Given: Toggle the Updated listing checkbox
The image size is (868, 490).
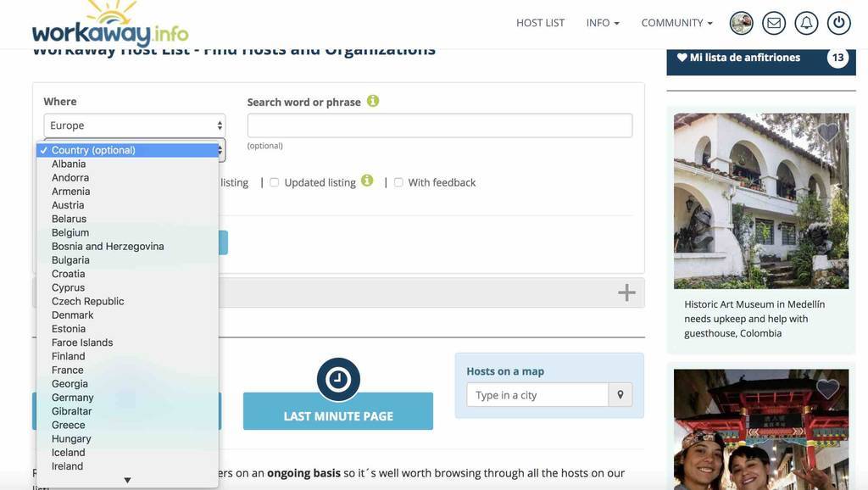Looking at the screenshot, I should click(274, 182).
